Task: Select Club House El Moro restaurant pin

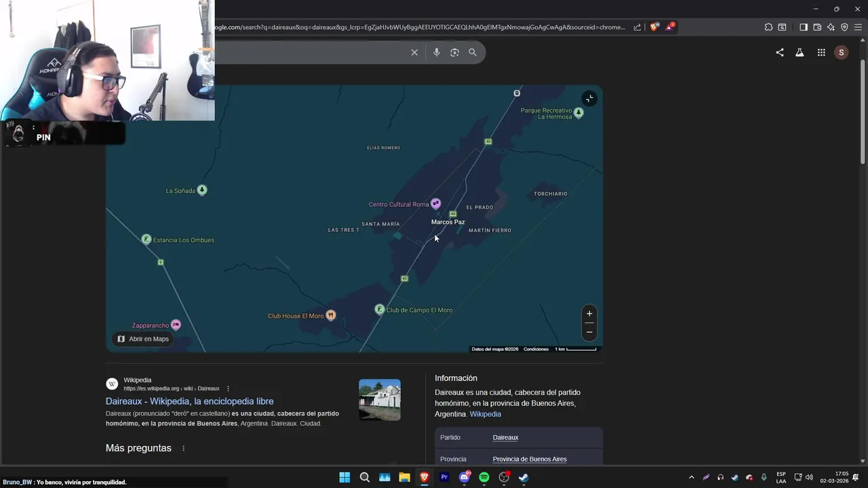Action: (x=330, y=315)
